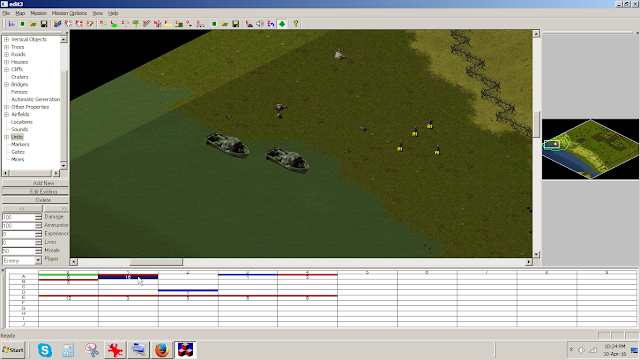Click the green blob terrain toolbar icon
This screenshot has height=360, width=640.
tap(114, 24)
